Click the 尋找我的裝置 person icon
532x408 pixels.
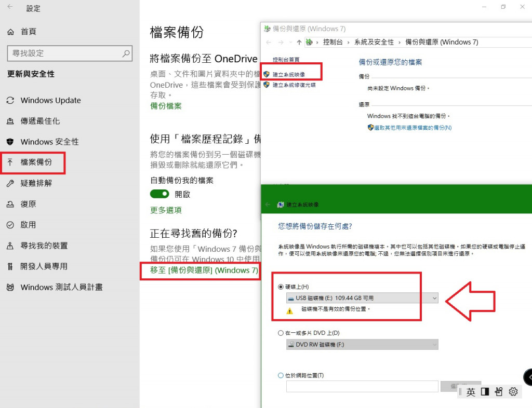click(10, 246)
